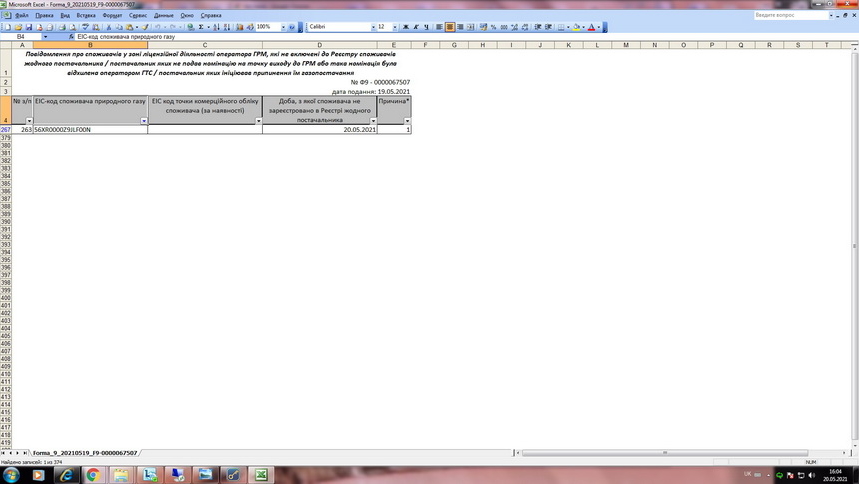
Task: Open the Данные menu
Action: click(163, 16)
